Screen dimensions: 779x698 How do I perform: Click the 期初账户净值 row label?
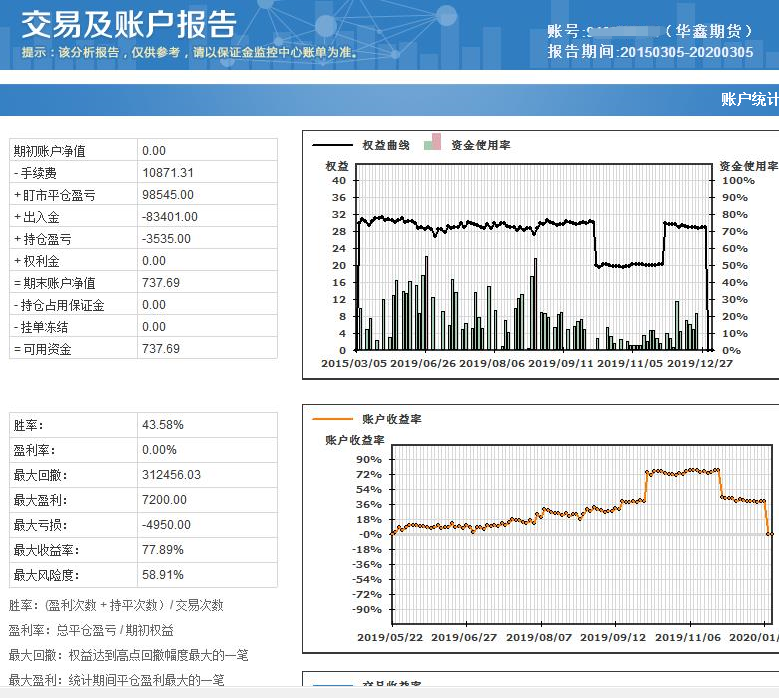click(x=50, y=151)
